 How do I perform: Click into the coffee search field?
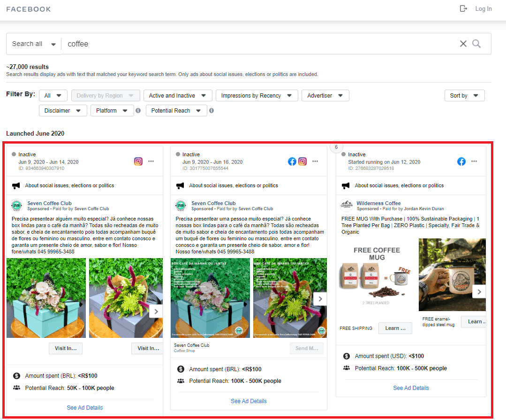[258, 44]
